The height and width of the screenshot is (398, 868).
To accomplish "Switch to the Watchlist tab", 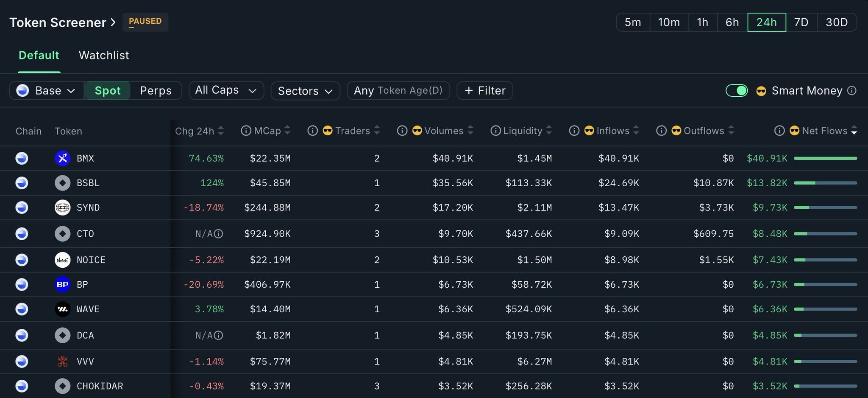I will click(x=104, y=55).
